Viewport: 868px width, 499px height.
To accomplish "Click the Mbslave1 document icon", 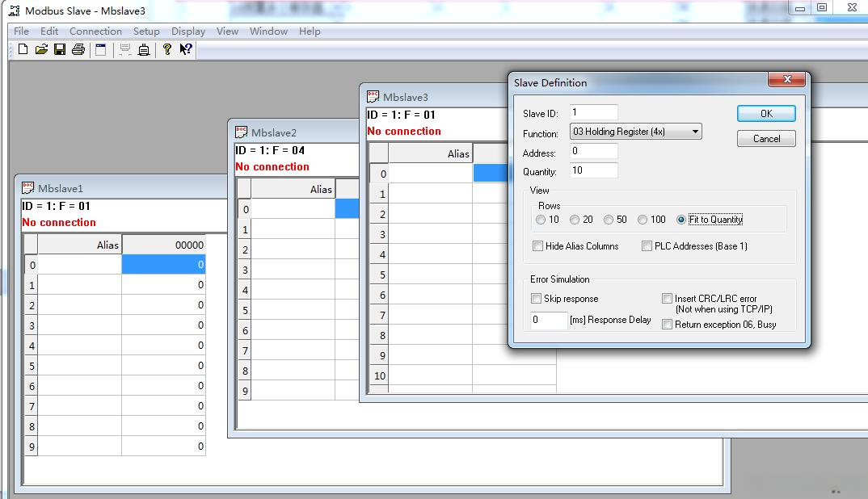I will click(27, 188).
